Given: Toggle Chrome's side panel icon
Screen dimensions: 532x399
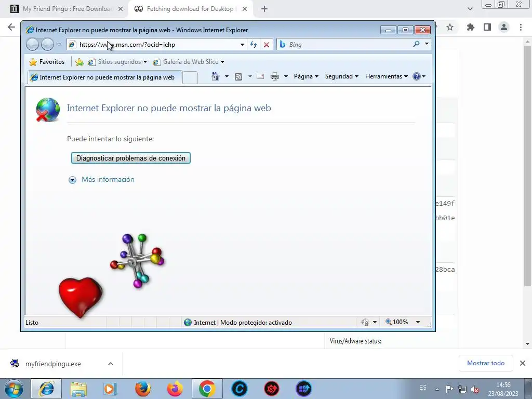Looking at the screenshot, I should (x=487, y=27).
